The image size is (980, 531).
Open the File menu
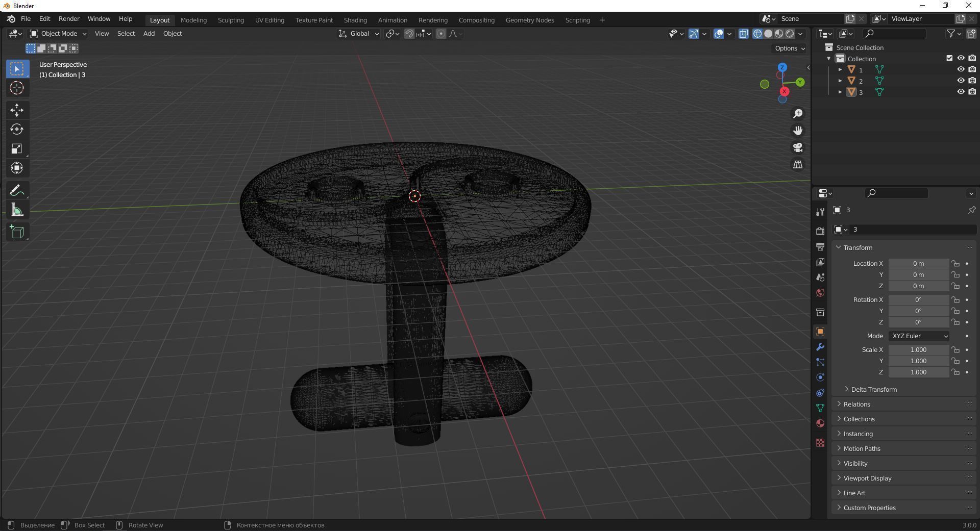coord(26,19)
